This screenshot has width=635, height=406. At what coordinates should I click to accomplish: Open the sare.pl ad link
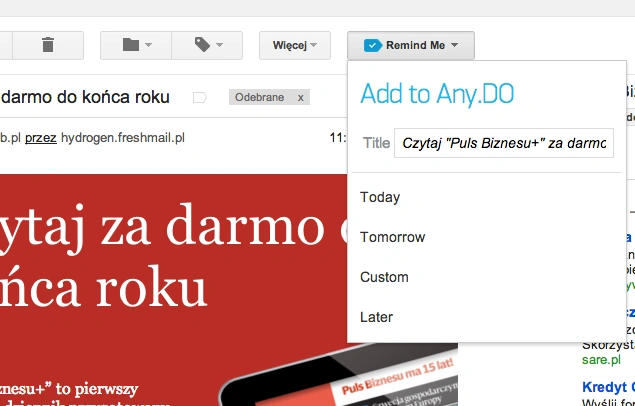pyautogui.click(x=601, y=359)
